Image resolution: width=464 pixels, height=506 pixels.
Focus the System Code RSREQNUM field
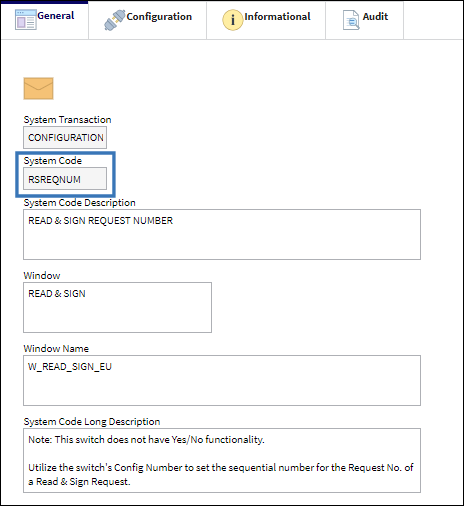(x=65, y=179)
